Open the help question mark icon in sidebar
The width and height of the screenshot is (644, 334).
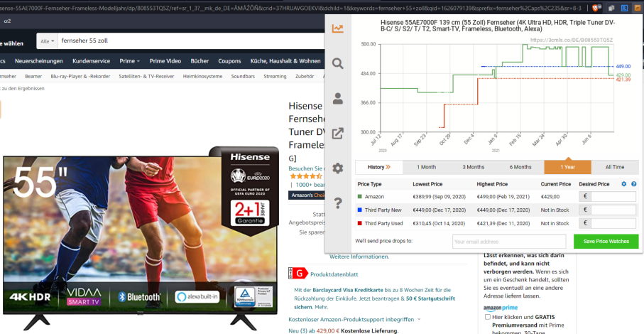click(337, 203)
